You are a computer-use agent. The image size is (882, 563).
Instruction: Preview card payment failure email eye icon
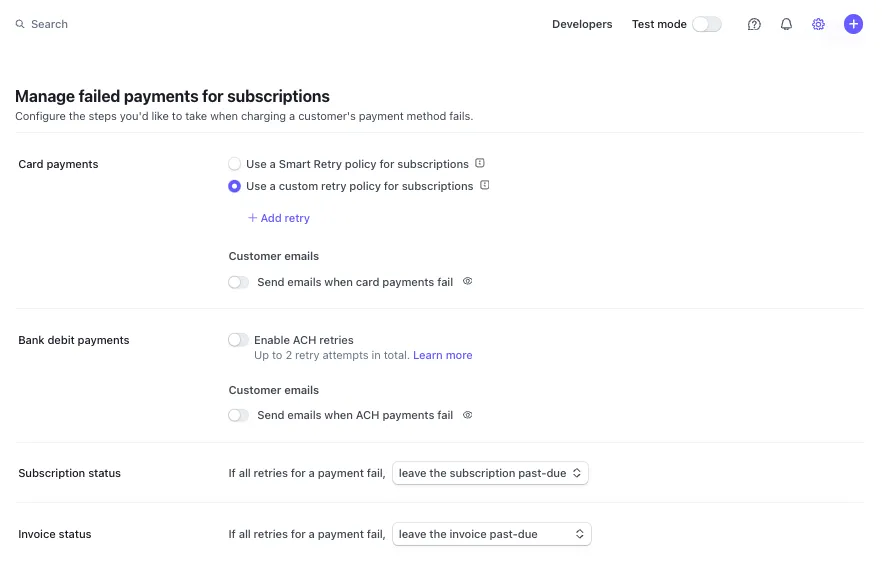[x=467, y=281]
